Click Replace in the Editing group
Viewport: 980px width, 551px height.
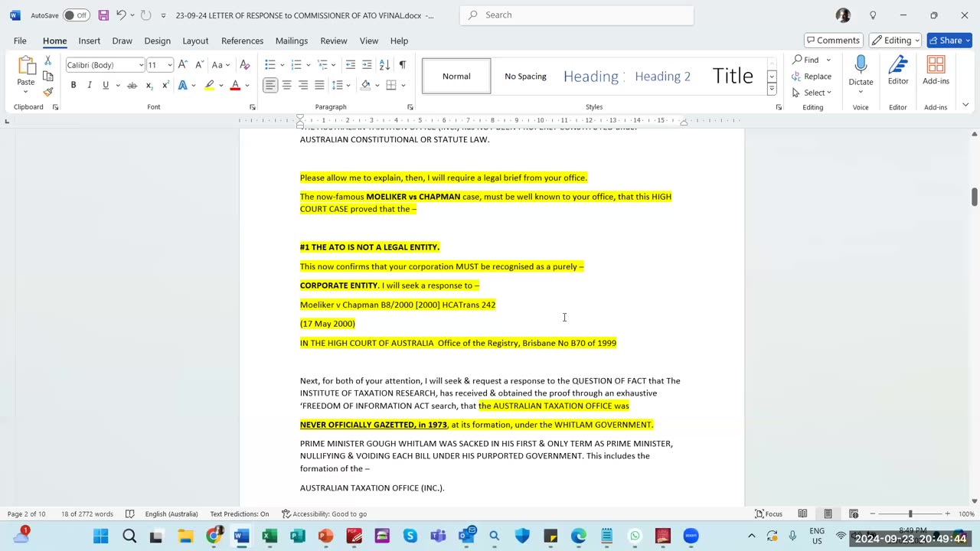click(x=812, y=77)
